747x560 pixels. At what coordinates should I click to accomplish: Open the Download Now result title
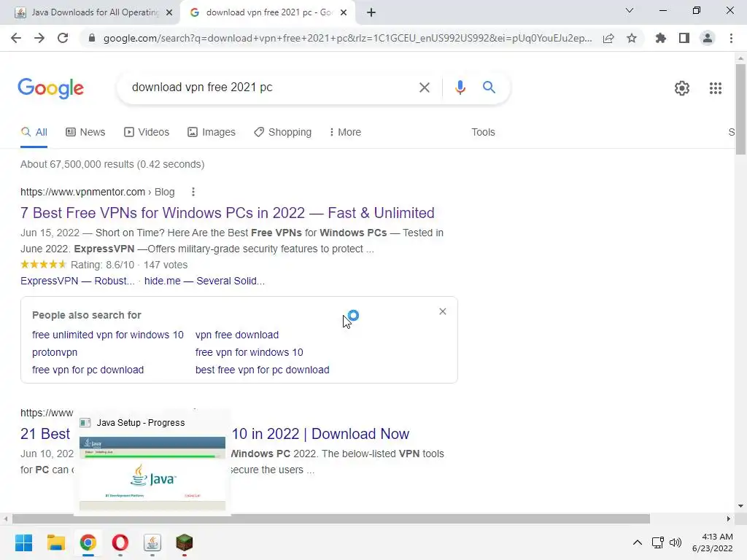320,434
